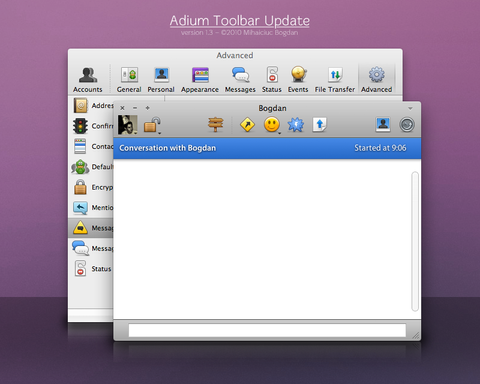This screenshot has width=480, height=384.
Task: Select the Address Book row in Advanced list
Action: tap(91, 106)
